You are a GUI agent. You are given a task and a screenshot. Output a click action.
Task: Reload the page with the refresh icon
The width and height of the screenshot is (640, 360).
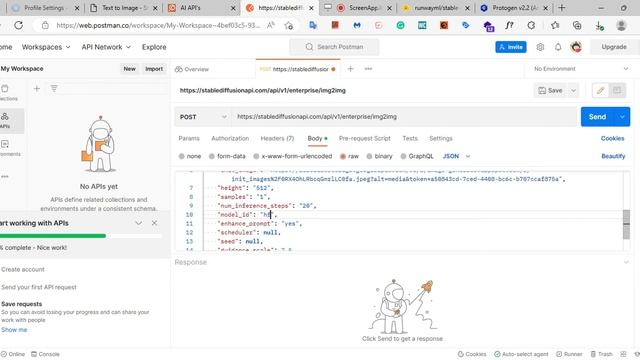click(18, 25)
